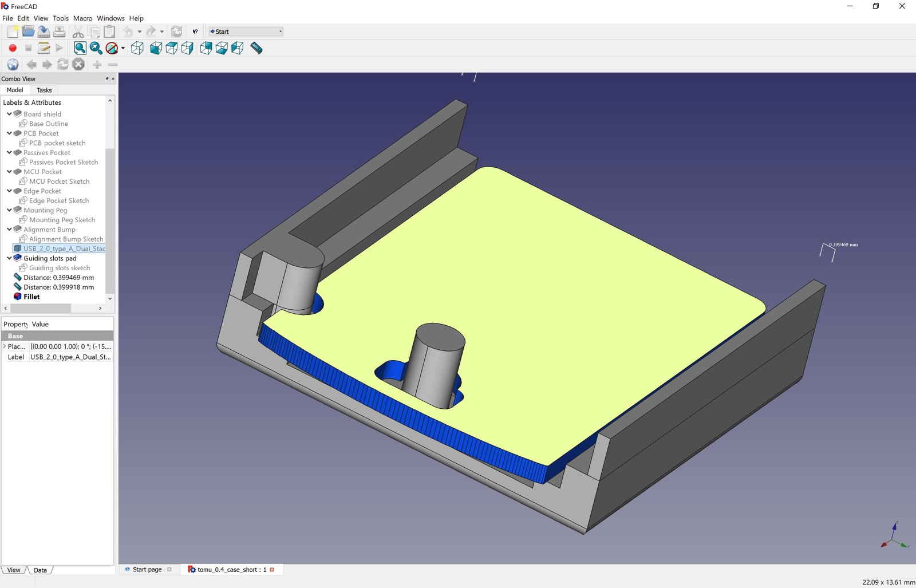
Task: Switch to right view
Action: 187,48
